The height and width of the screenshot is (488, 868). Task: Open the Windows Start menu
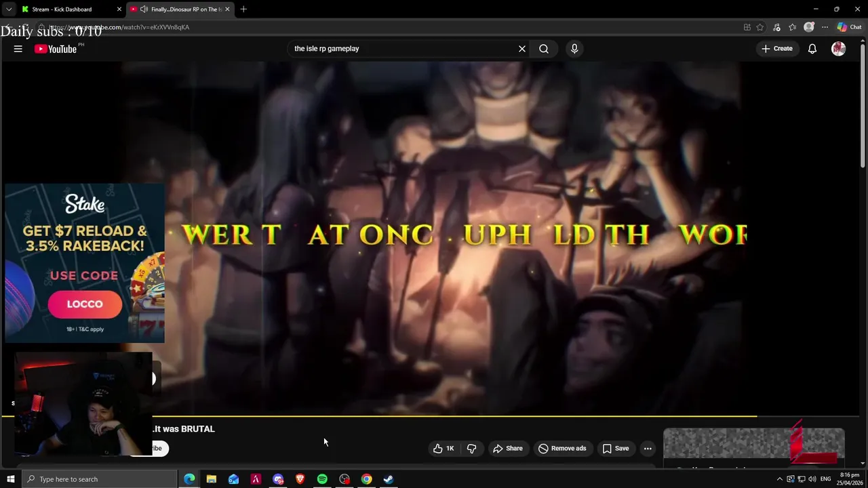coord(10,479)
